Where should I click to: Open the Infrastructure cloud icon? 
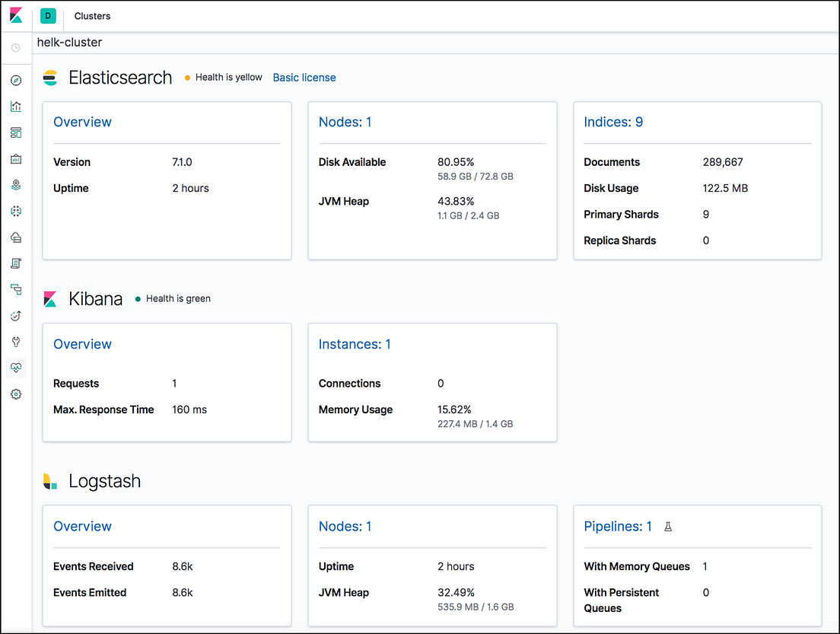[x=15, y=237]
